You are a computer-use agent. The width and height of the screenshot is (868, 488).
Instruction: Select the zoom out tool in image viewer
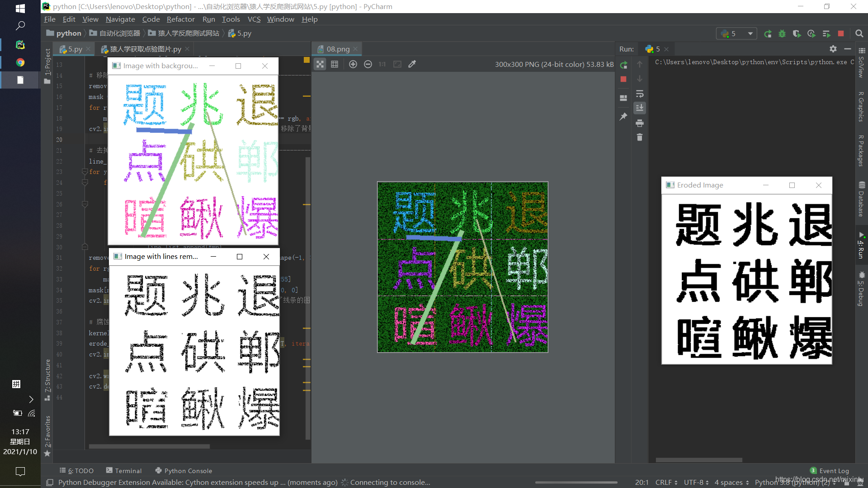pos(368,64)
